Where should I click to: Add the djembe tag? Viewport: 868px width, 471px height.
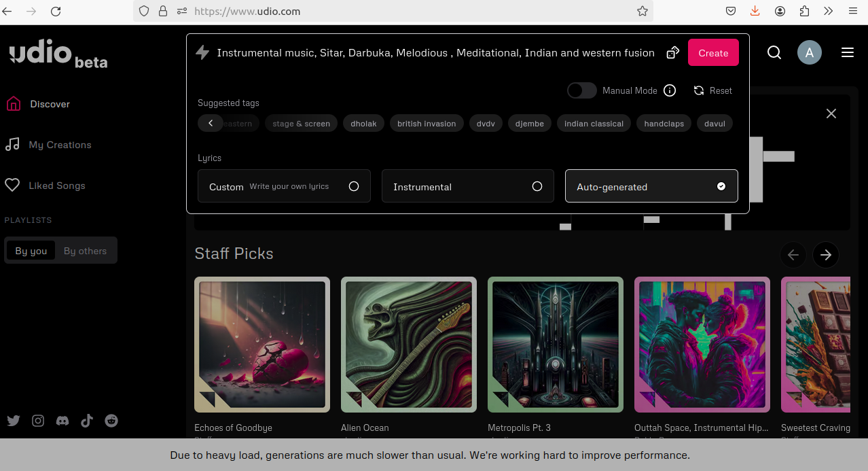tap(530, 123)
